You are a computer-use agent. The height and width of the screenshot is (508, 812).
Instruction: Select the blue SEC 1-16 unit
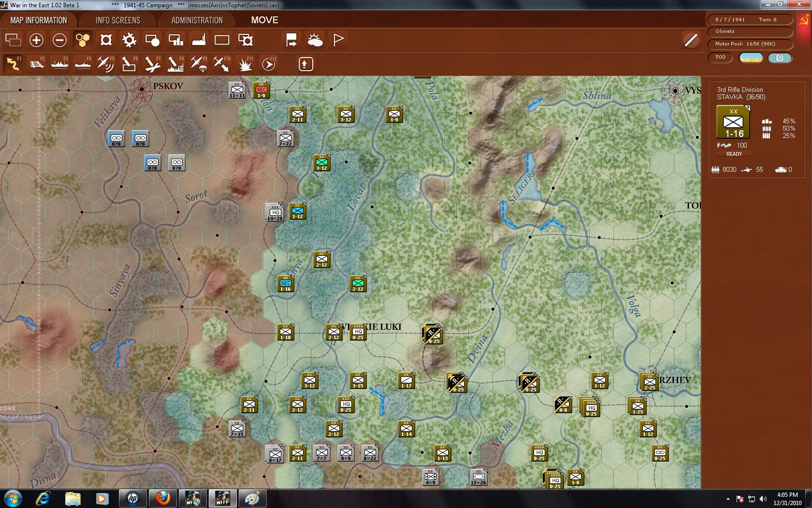(x=285, y=284)
